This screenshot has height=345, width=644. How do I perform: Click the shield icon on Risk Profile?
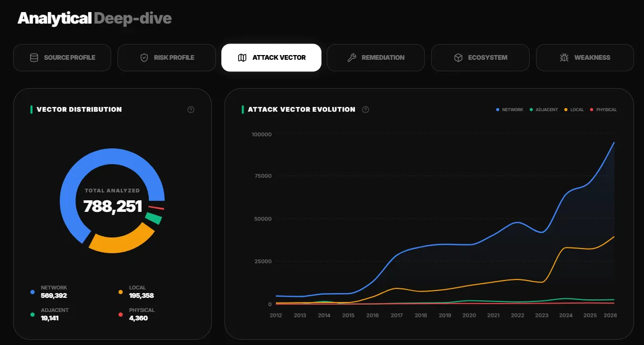pos(144,58)
